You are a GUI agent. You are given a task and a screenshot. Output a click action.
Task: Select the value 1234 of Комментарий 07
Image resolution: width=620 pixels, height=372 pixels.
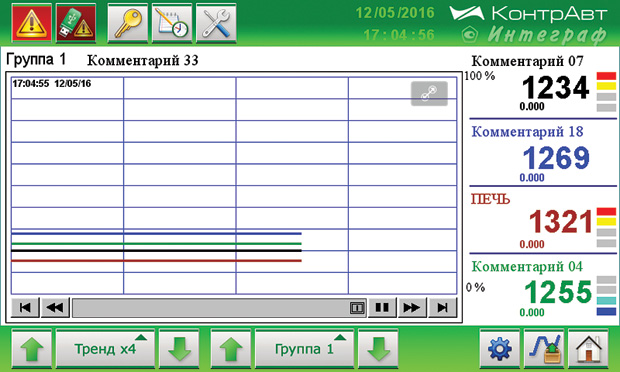point(556,88)
